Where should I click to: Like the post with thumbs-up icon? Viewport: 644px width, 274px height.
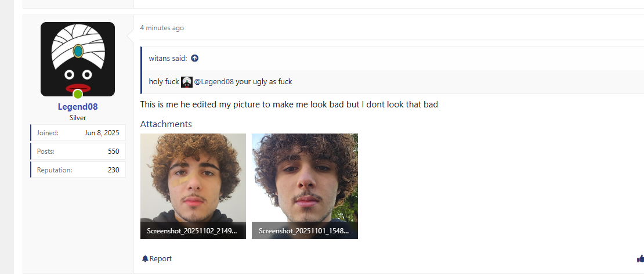641,259
